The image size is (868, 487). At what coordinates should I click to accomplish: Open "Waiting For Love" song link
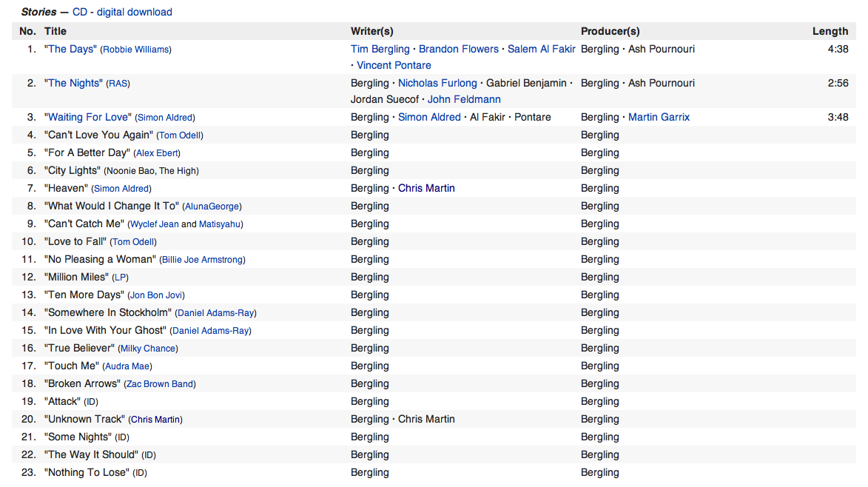click(87, 117)
